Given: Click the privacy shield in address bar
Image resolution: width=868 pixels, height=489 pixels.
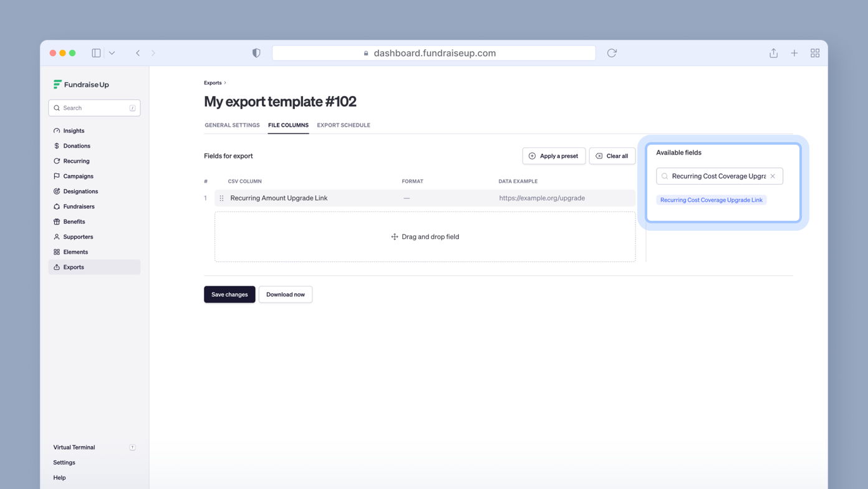Looking at the screenshot, I should 256,53.
